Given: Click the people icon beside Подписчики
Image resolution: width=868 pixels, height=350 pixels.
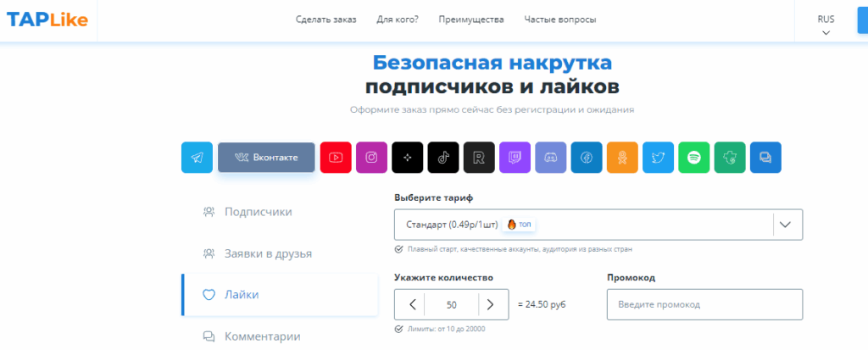Looking at the screenshot, I should point(209,212).
